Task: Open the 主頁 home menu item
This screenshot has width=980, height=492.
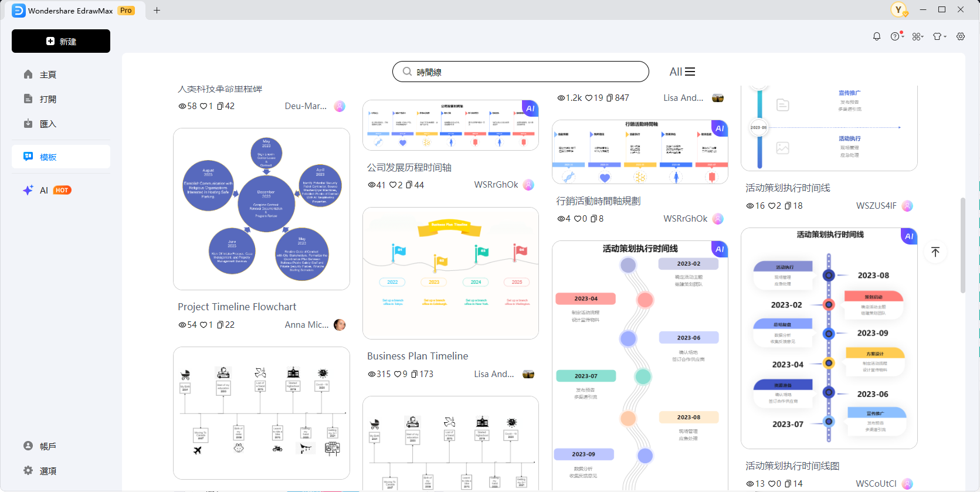Action: click(48, 74)
